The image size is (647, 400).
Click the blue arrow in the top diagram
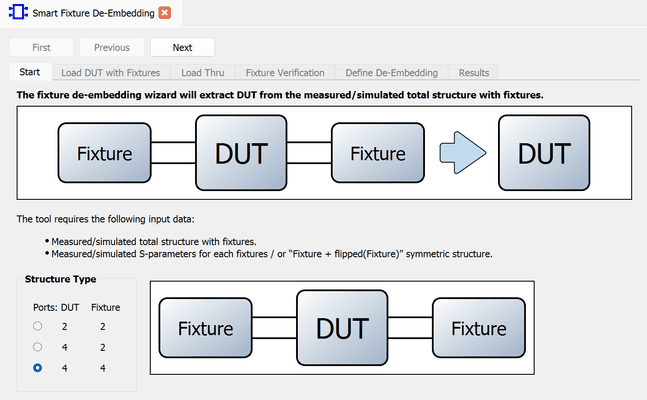click(x=461, y=153)
